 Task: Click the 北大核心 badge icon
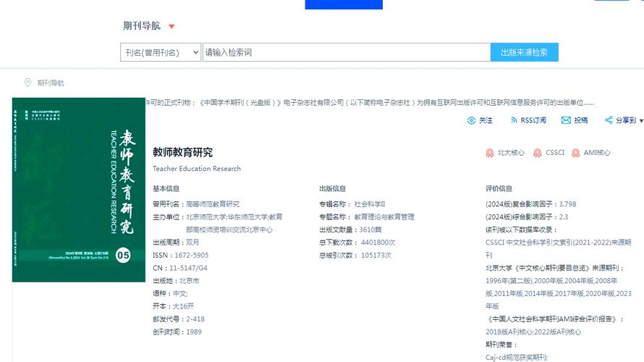point(490,153)
